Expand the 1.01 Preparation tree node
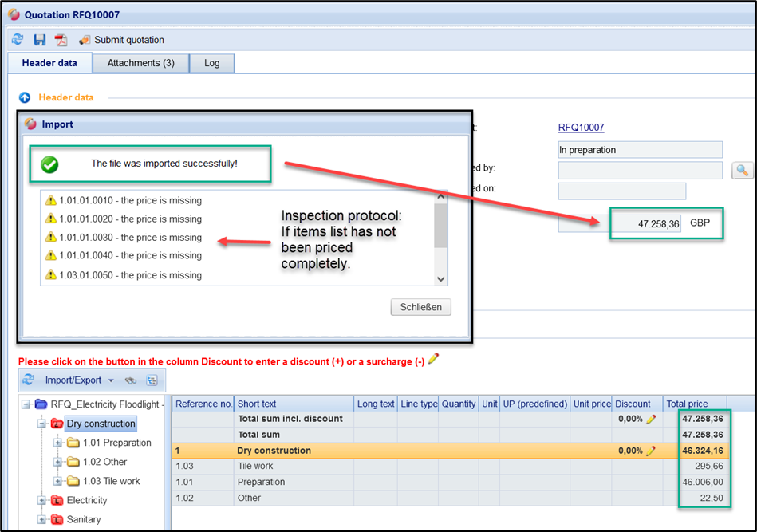This screenshot has width=757, height=532. point(57,443)
